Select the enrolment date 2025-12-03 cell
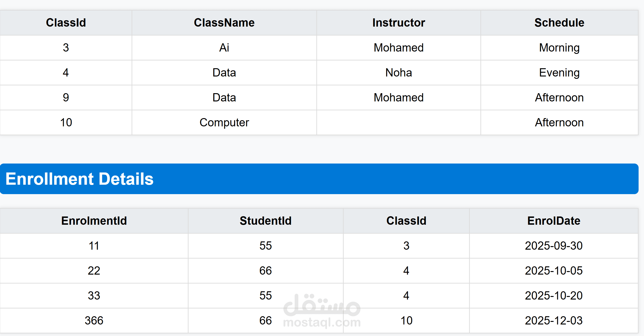 point(554,320)
